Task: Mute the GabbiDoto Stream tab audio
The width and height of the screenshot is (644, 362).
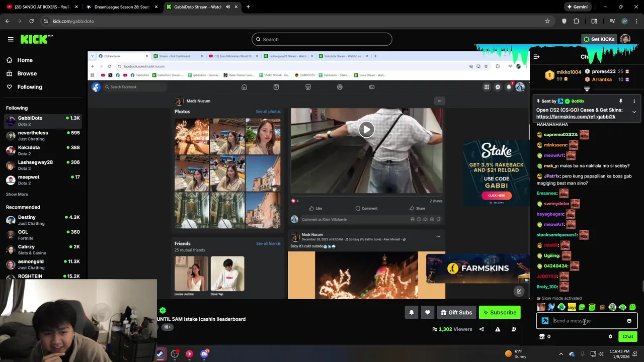Action: point(228,7)
